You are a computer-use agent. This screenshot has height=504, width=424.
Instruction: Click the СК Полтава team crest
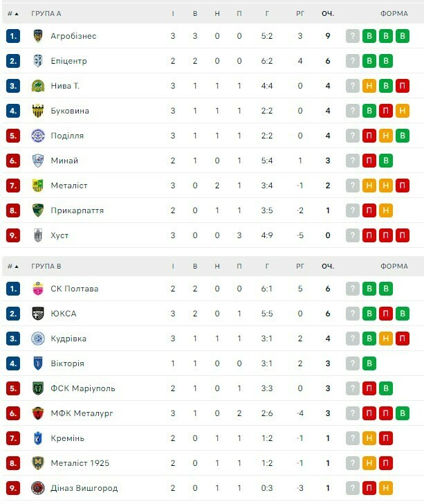click(38, 289)
